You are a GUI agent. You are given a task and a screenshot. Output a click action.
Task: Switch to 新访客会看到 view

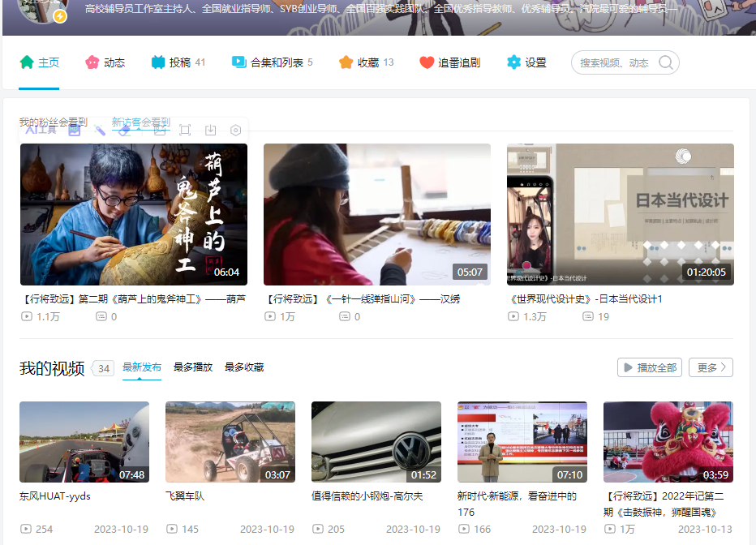coord(140,120)
